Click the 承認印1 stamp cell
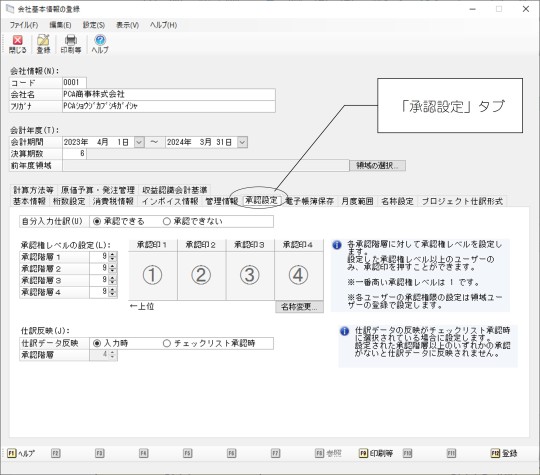This screenshot has width=540, height=475. (153, 275)
